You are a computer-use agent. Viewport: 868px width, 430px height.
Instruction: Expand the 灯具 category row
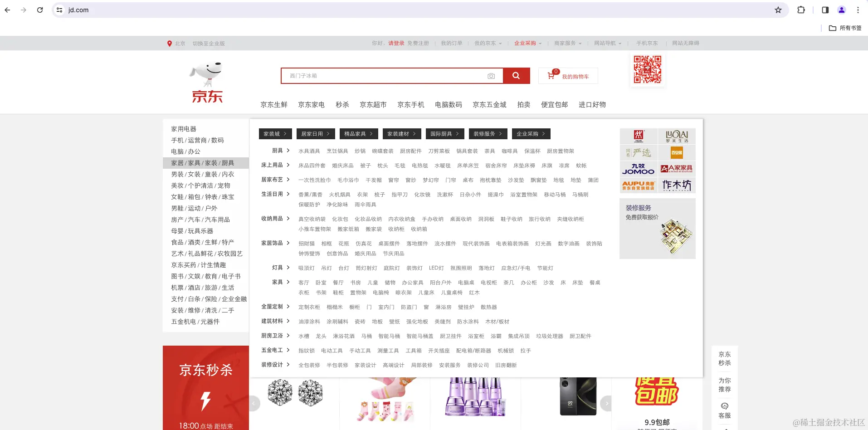coord(281,268)
